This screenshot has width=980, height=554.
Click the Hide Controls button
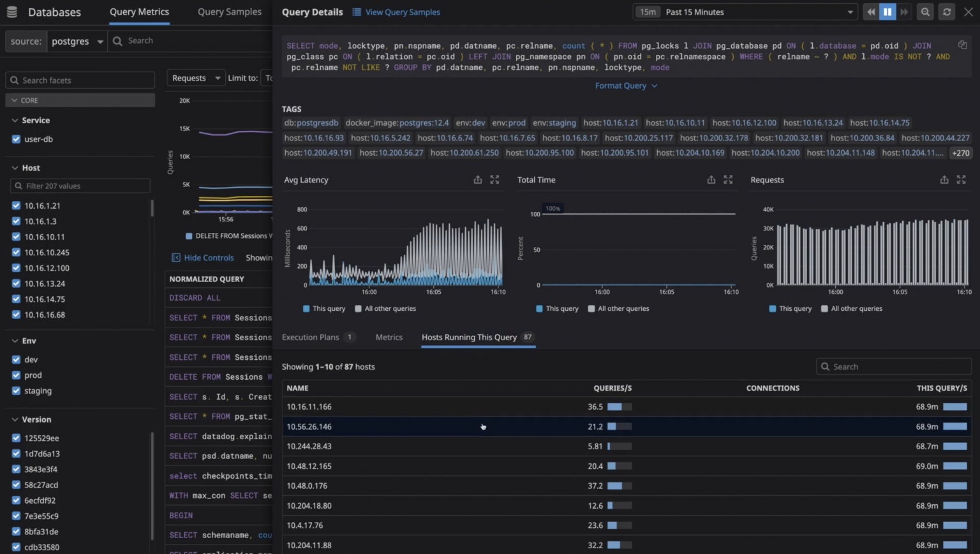pos(203,257)
